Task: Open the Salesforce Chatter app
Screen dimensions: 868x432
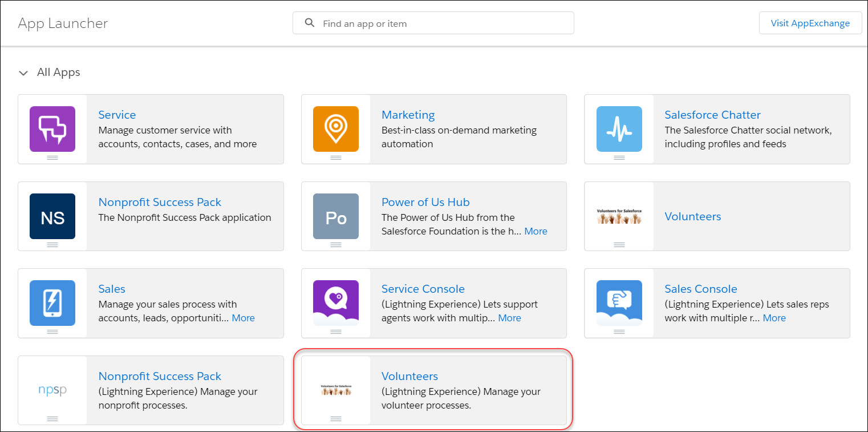Action: pos(712,114)
